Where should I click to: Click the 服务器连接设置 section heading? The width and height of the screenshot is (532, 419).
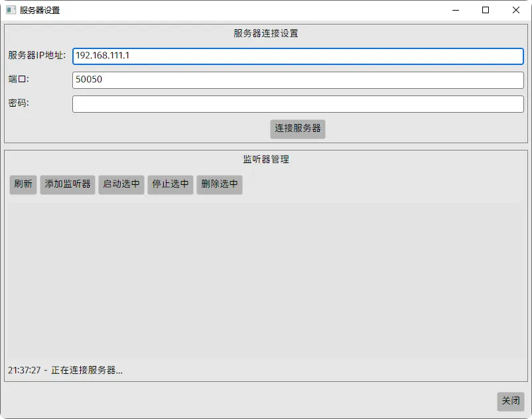click(x=265, y=33)
